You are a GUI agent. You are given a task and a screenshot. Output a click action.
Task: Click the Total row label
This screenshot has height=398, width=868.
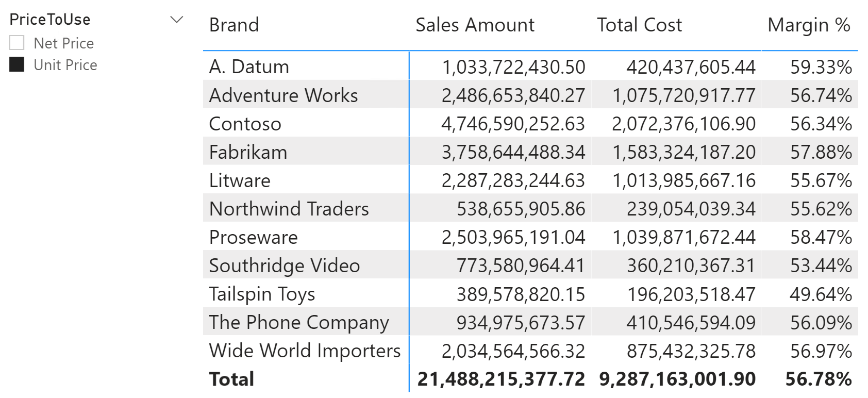pyautogui.click(x=231, y=379)
